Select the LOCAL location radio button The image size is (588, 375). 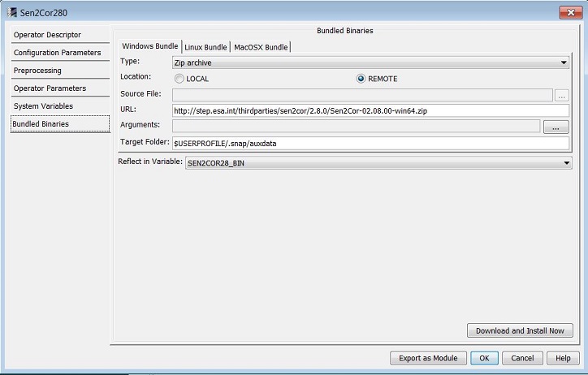179,79
